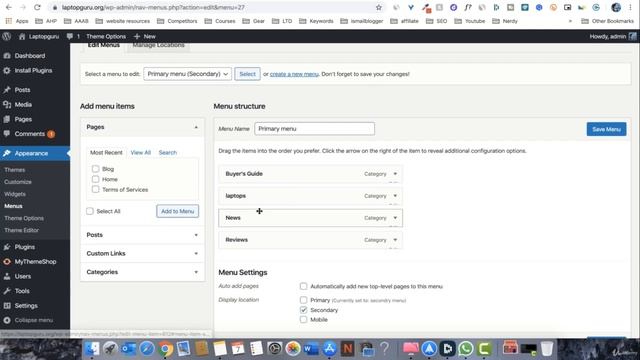Open the Search pages tab
Screen dimensions: 640x360
168,152
